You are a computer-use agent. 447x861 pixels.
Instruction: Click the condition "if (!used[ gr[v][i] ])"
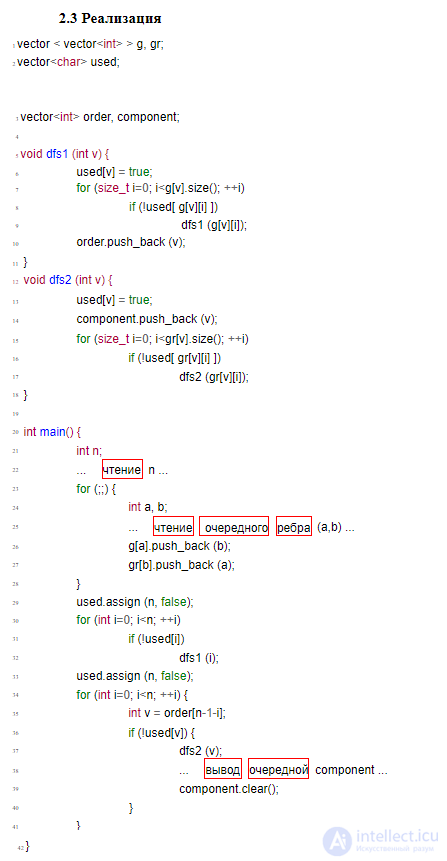click(x=175, y=358)
